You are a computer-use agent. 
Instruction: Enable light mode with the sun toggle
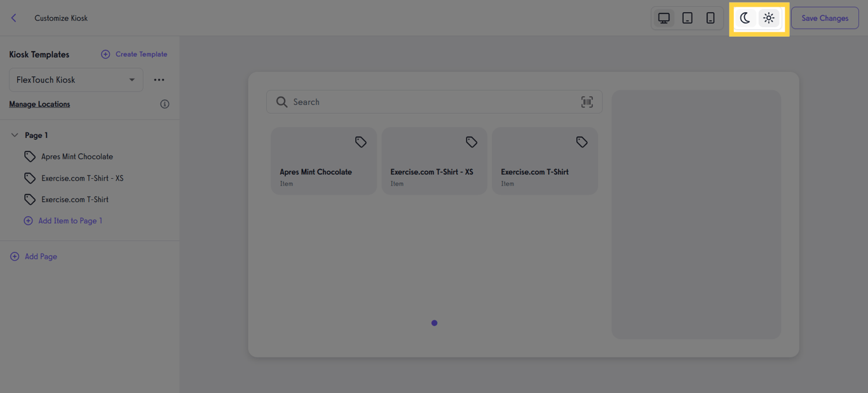tap(768, 18)
